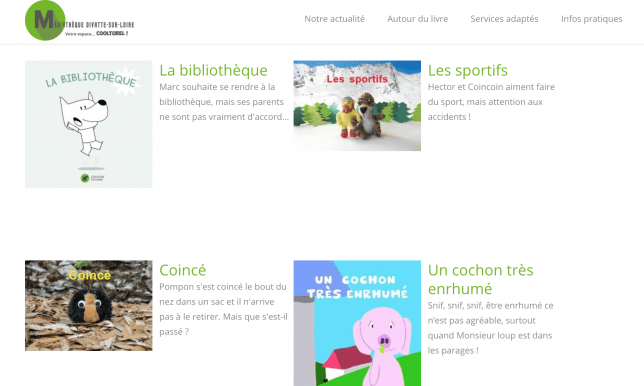The width and height of the screenshot is (644, 386).
Task: Open the Notre actualité menu
Action: click(334, 19)
